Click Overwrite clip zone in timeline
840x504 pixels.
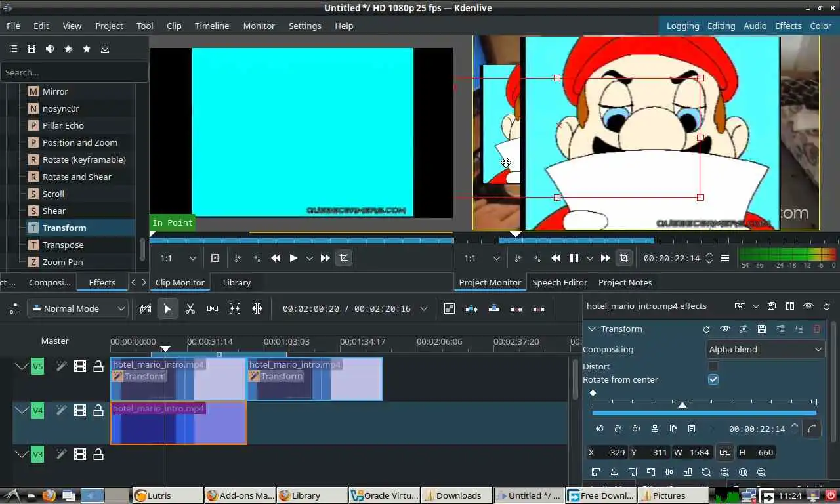[x=494, y=308]
